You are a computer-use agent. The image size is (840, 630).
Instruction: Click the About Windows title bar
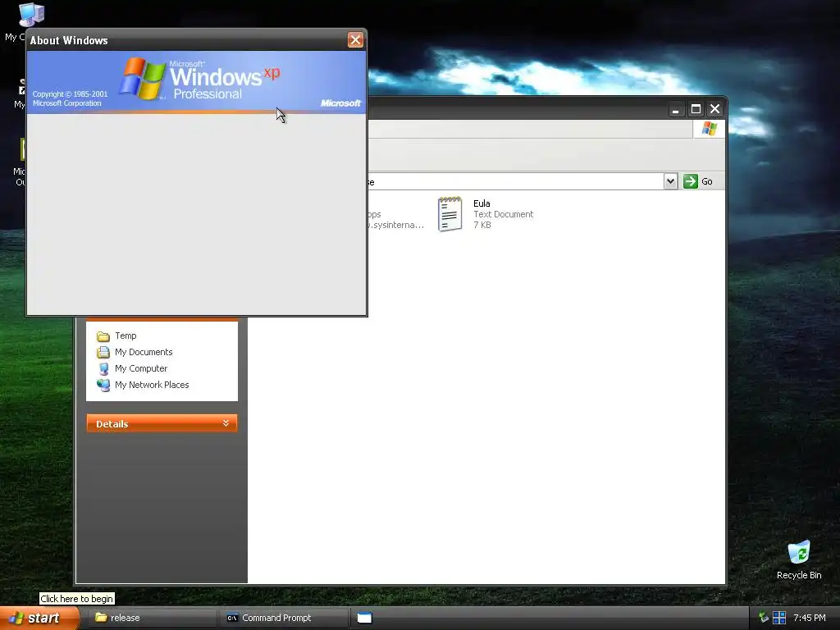coord(188,40)
